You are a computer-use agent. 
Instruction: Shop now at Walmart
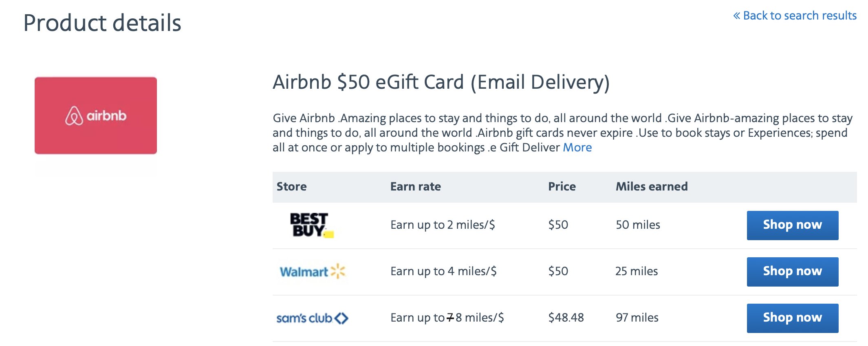(x=793, y=272)
